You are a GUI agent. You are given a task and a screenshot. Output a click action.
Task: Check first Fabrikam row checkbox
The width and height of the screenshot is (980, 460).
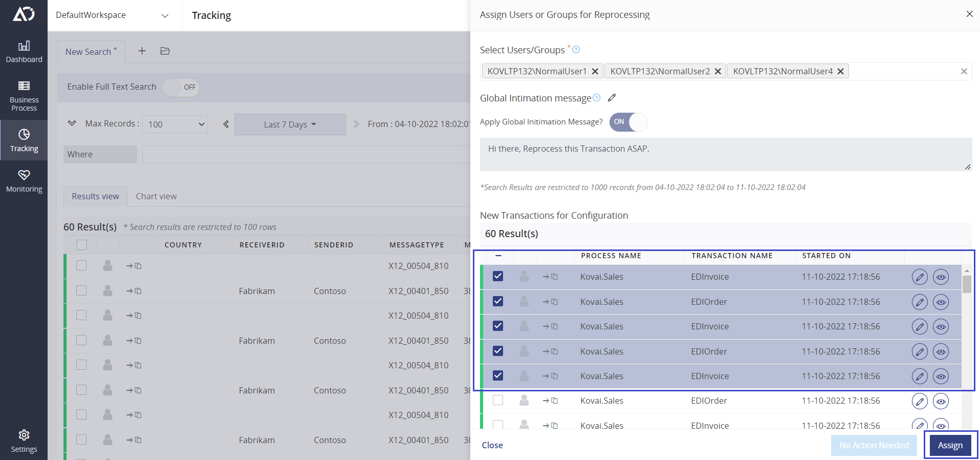pyautogui.click(x=81, y=290)
